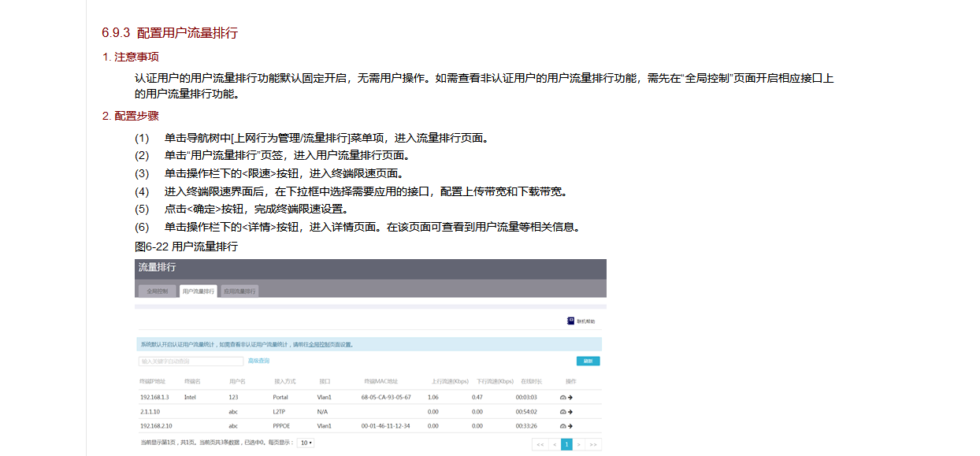Click the access method PPPOE
This screenshot has height=456, width=980.
pos(282,426)
